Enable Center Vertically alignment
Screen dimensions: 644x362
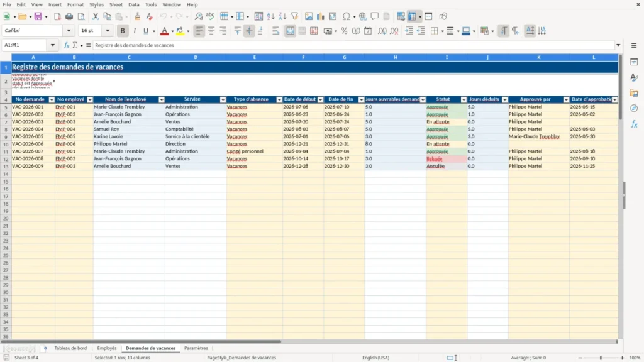[x=249, y=31]
